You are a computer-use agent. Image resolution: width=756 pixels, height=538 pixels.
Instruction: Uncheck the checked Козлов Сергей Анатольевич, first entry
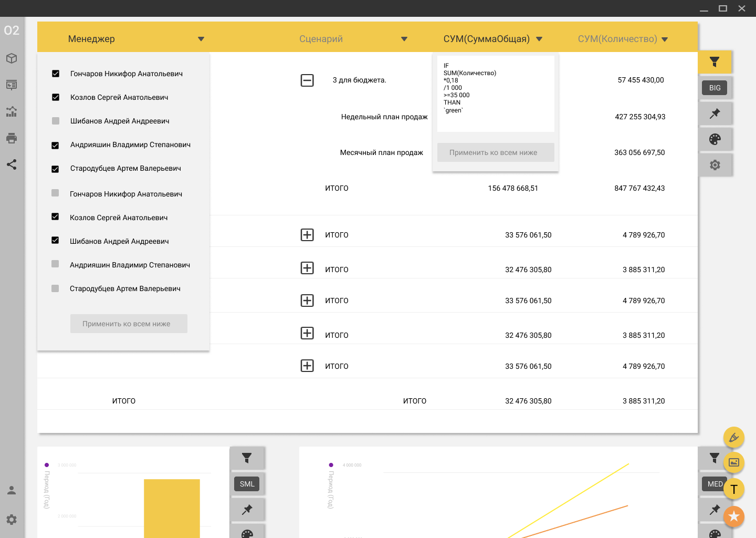point(56,97)
